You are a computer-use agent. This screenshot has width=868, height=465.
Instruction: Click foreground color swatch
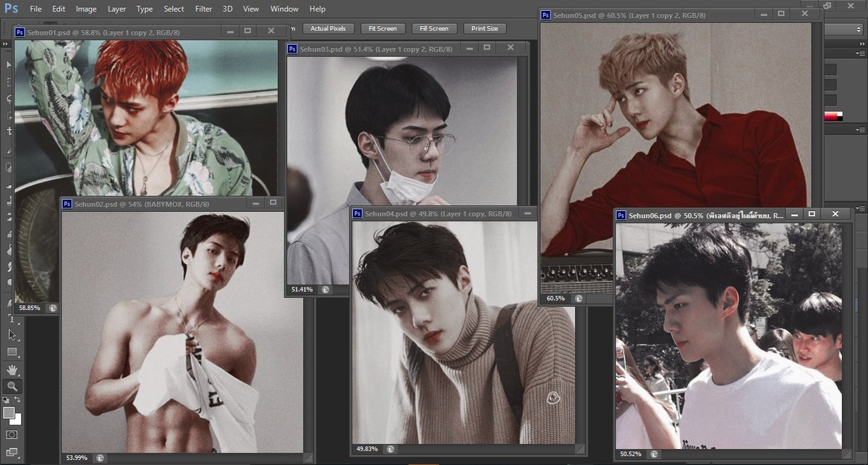(x=9, y=412)
